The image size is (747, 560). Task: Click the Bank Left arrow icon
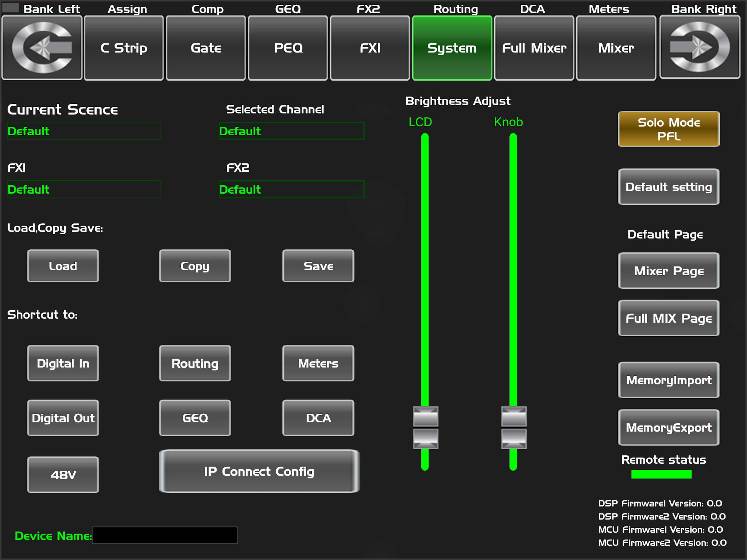[42, 48]
